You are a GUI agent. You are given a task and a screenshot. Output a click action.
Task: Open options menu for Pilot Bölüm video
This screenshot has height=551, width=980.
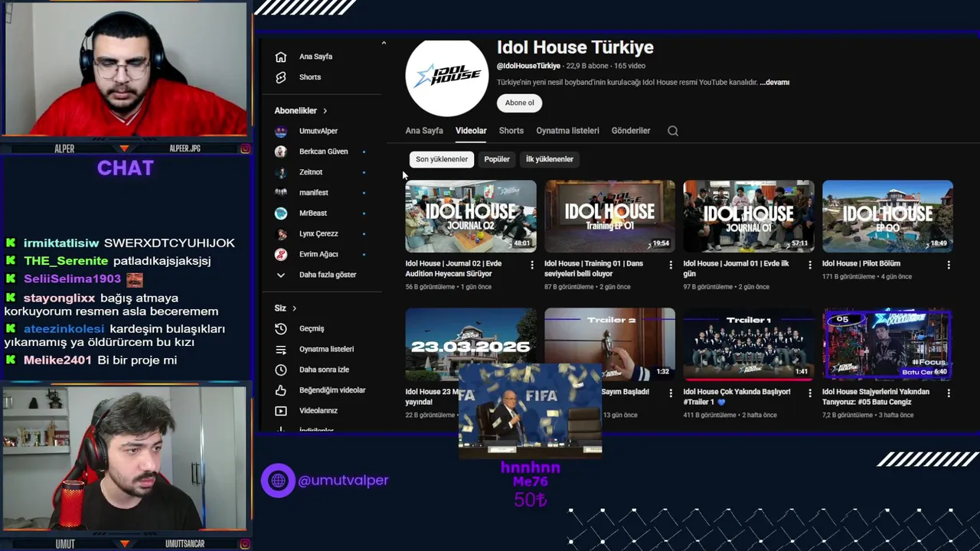[949, 265]
